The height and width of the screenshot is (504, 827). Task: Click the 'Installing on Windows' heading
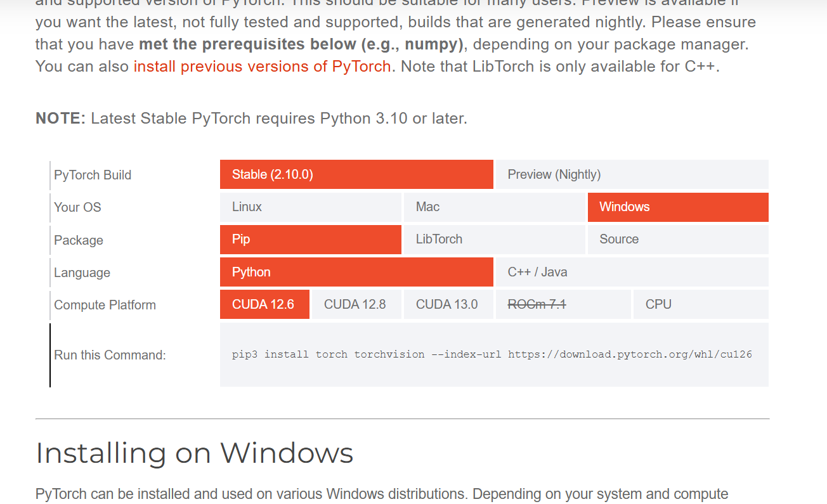click(x=194, y=453)
